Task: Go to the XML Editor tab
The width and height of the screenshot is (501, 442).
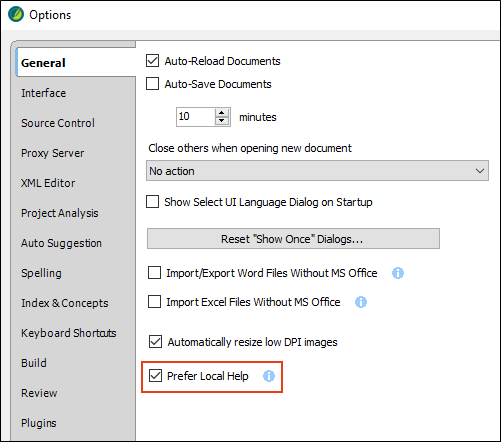Action: pyautogui.click(x=48, y=183)
